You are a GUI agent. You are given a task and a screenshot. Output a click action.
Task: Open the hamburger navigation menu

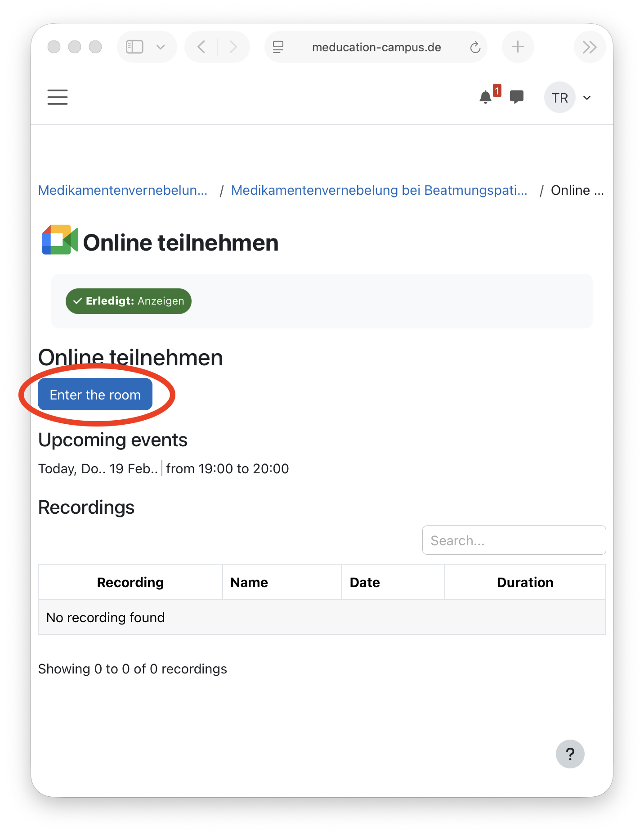pyautogui.click(x=58, y=97)
